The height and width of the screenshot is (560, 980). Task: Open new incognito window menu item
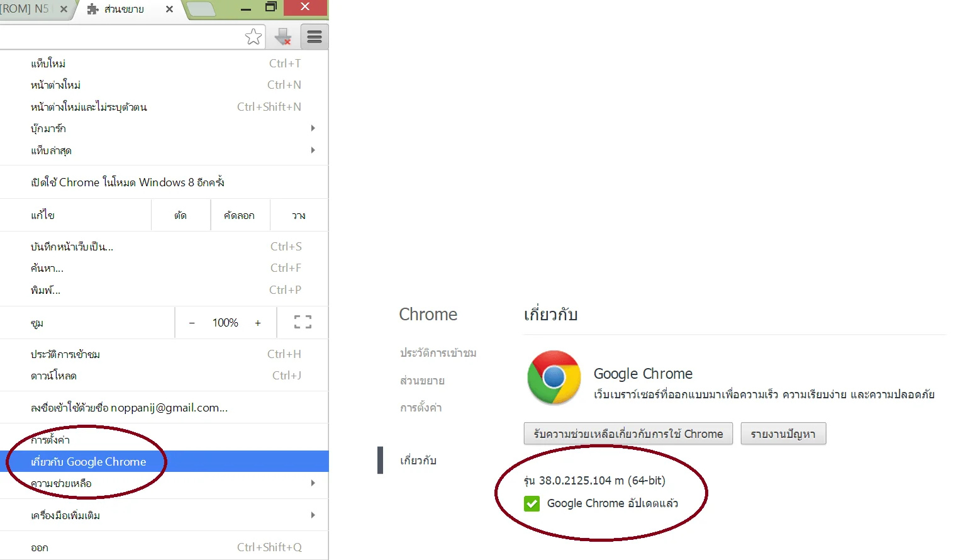164,107
